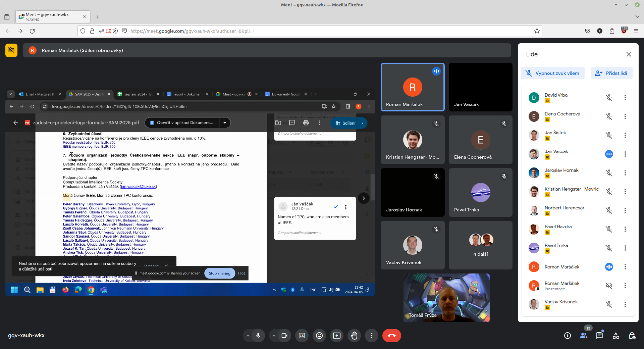Click the present screen button
This screenshot has width=644, height=349.
pyautogui.click(x=337, y=336)
